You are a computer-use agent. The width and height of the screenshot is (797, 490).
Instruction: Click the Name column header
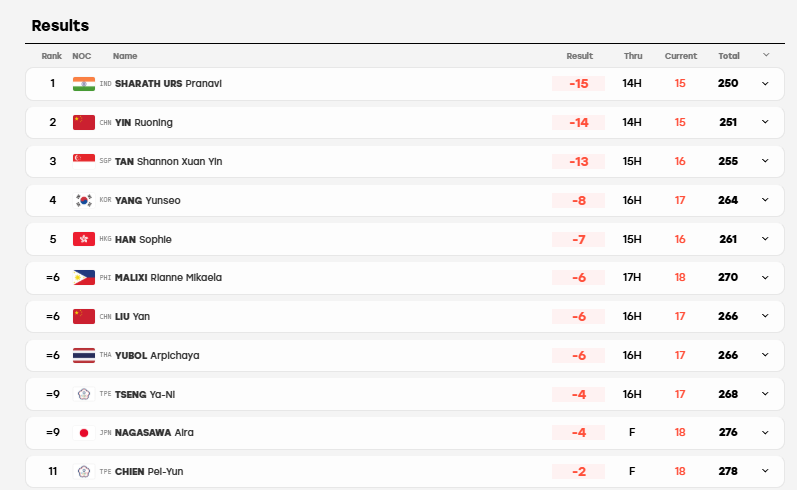[125, 56]
